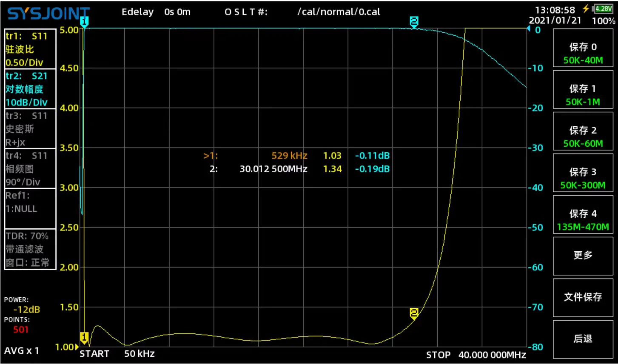Image resolution: width=618 pixels, height=364 pixels.
Task: Open the Ref1 NULL reference box
Action: point(30,209)
